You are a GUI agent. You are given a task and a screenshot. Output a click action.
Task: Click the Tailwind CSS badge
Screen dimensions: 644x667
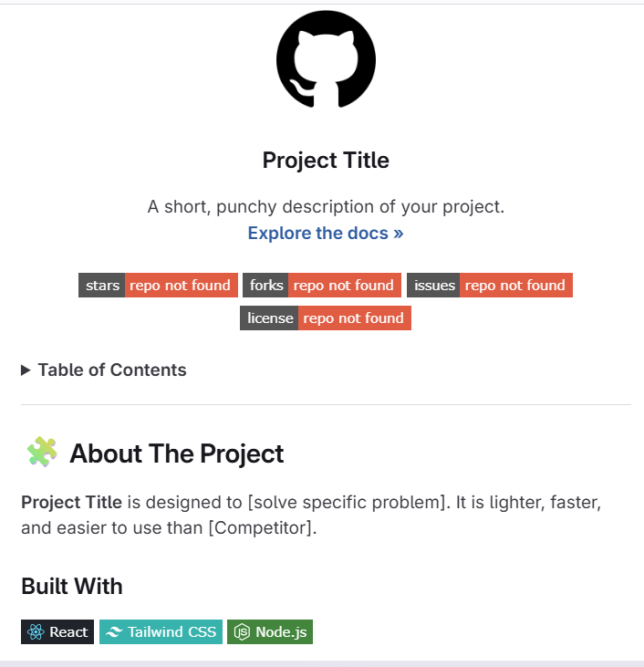click(x=161, y=631)
